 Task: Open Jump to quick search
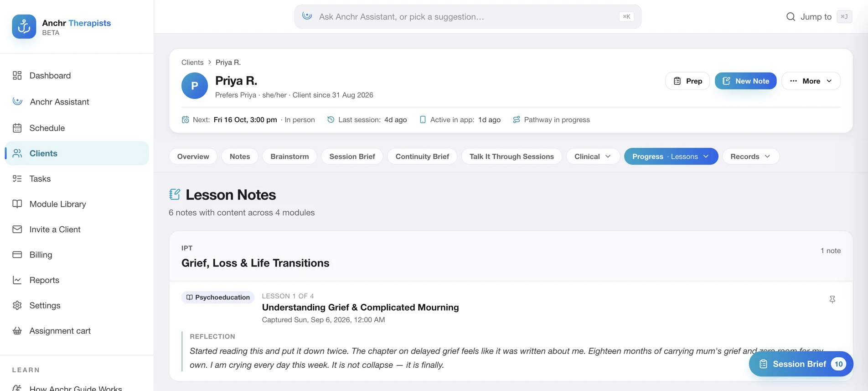[x=819, y=16]
